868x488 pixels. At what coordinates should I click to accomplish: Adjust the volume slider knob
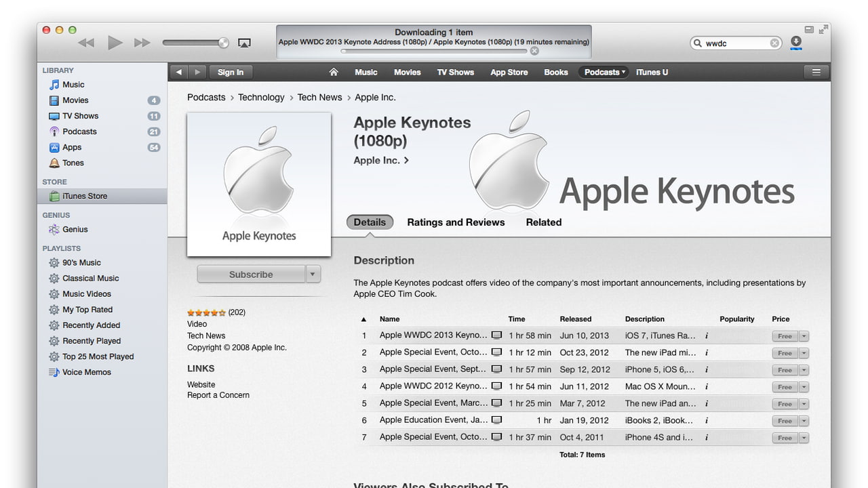coord(223,43)
